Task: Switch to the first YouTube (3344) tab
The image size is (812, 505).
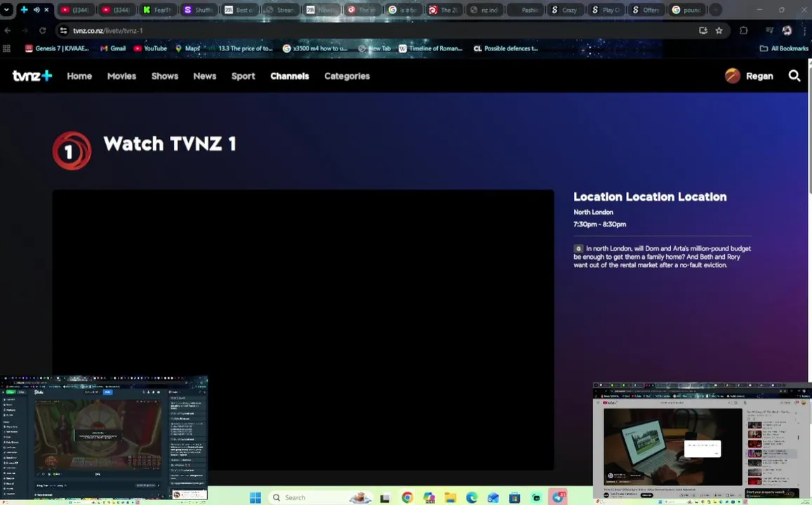Action: tap(76, 10)
